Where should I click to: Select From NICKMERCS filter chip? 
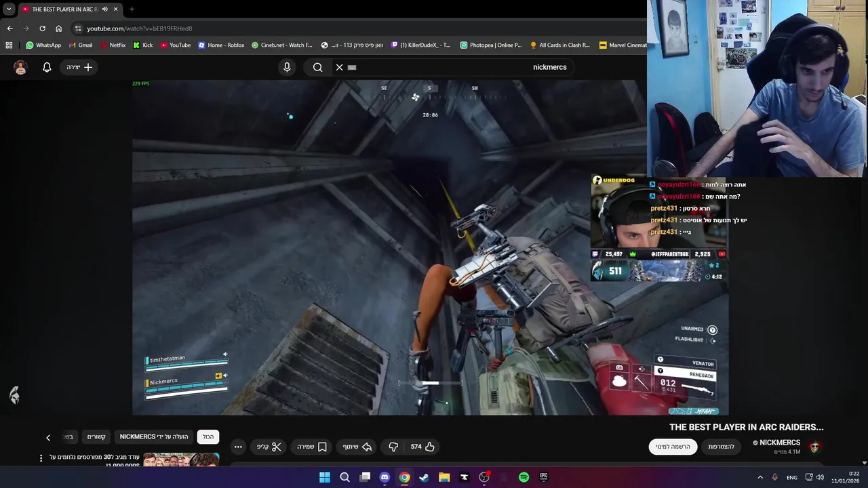tap(154, 436)
